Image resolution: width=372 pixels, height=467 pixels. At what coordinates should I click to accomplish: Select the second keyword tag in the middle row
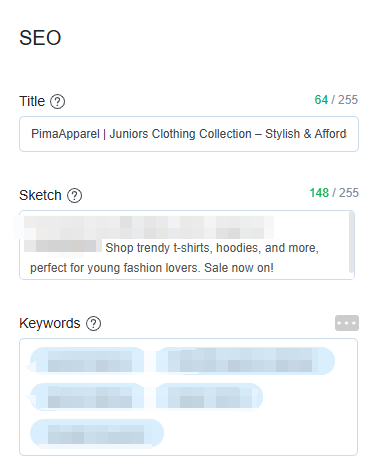[x=209, y=397]
